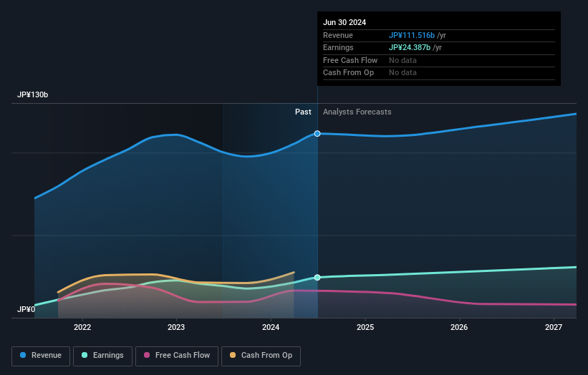Image resolution: width=588 pixels, height=375 pixels.
Task: Click the JP¥111.516b revenue value
Action: [412, 35]
